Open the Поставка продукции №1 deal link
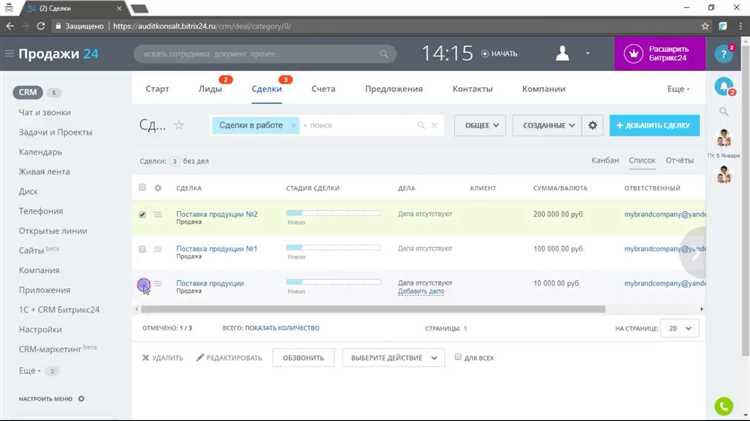Screen dimensions: 750x421 tap(217, 248)
